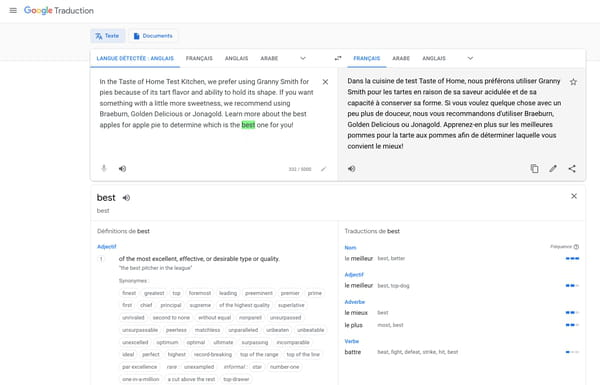This screenshot has width=600, height=385.
Task: Close the best dictionary panel
Action: tap(574, 196)
